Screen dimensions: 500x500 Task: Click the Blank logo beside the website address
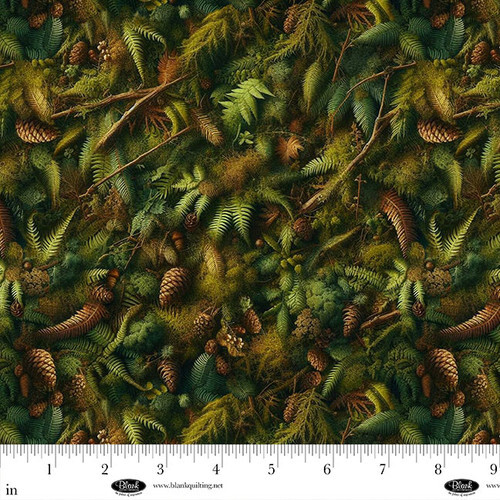pos(129,486)
